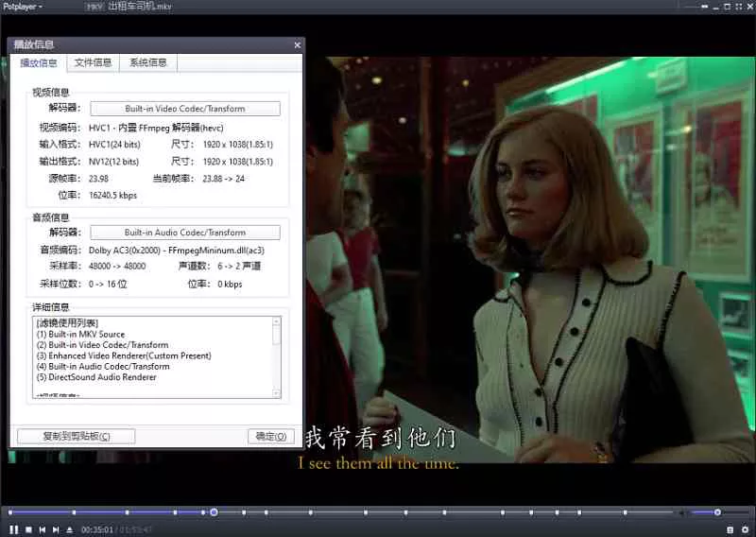Viewport: 756px width, 537px height.
Task: Click the eject/open file icon
Action: coord(70,529)
